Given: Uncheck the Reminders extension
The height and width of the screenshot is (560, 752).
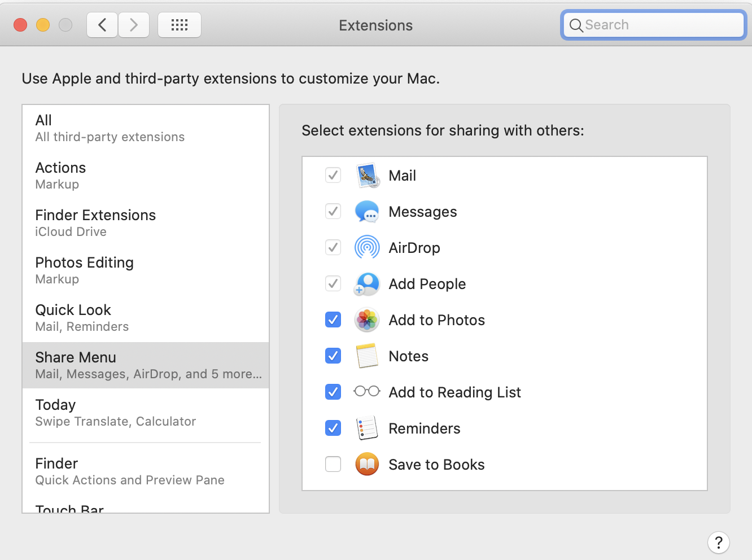Looking at the screenshot, I should (x=333, y=428).
